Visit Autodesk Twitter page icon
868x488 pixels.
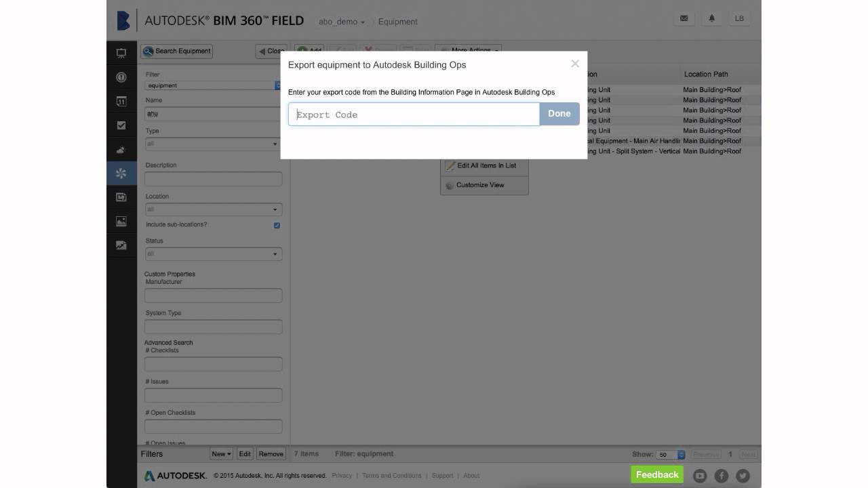point(743,476)
